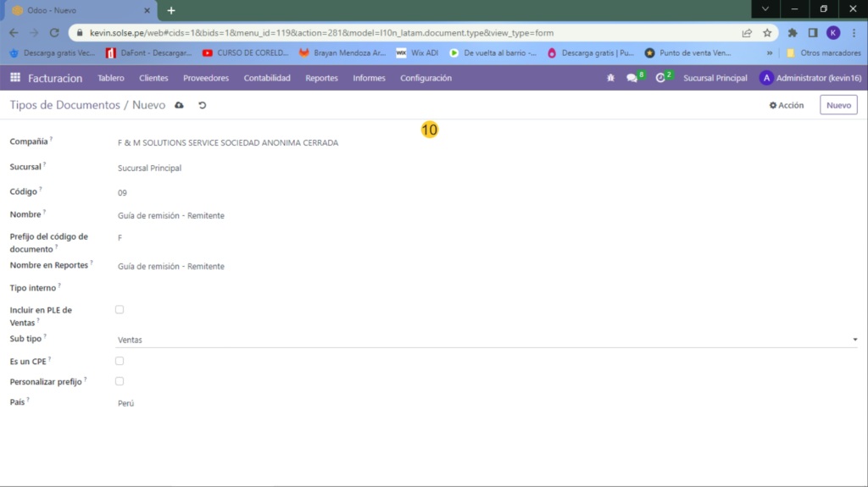Reload the browser page

pyautogui.click(x=54, y=33)
